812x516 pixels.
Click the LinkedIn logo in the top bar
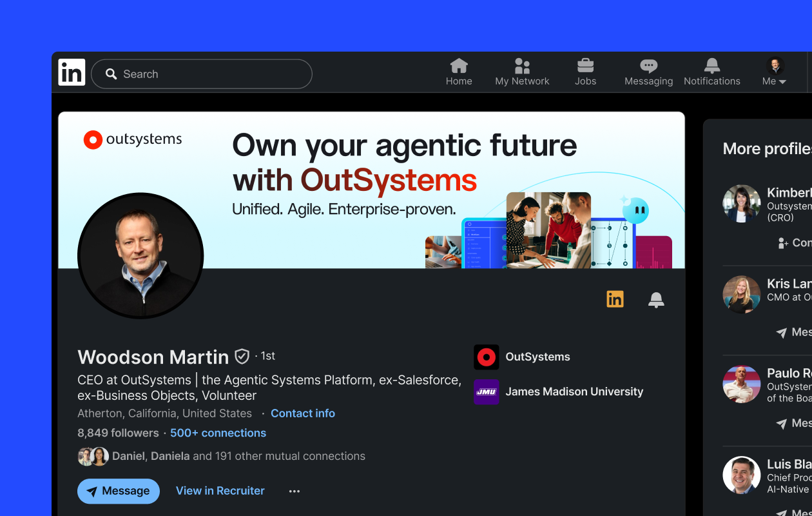(x=72, y=72)
